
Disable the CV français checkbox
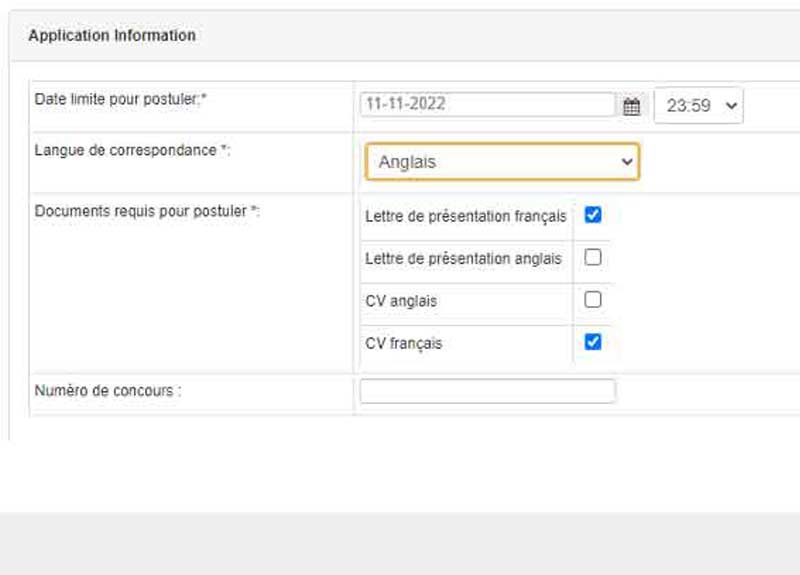click(593, 342)
